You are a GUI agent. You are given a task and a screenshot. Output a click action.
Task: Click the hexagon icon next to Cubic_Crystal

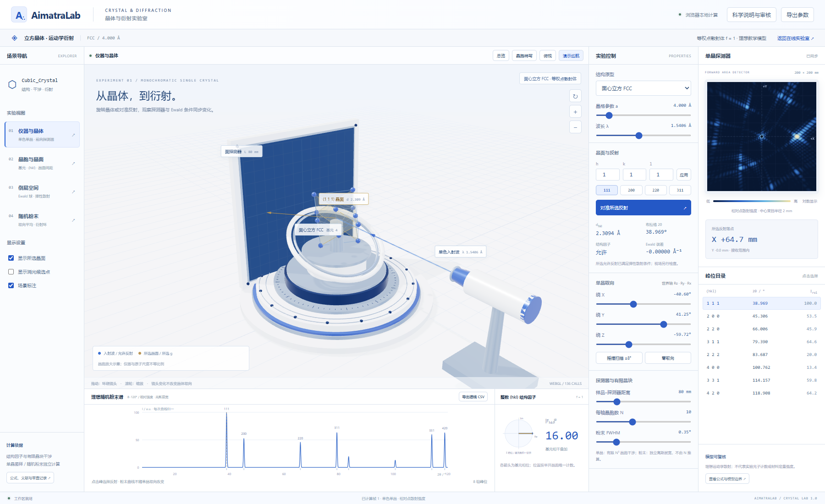[12, 84]
